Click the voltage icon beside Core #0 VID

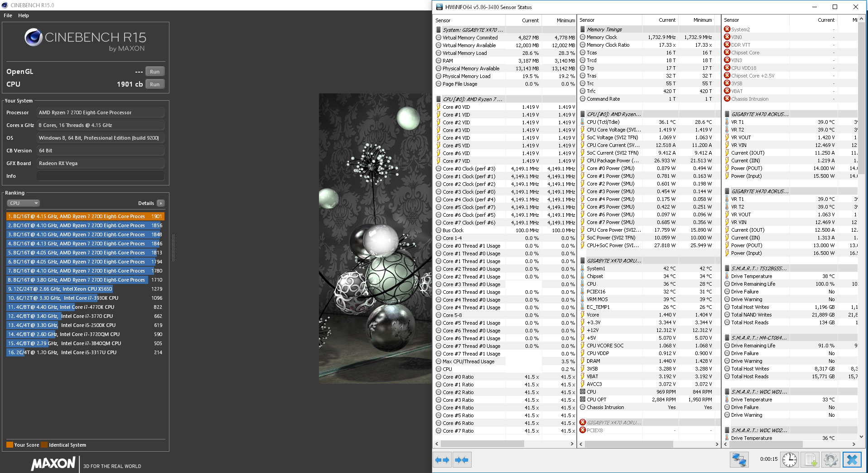(x=439, y=107)
